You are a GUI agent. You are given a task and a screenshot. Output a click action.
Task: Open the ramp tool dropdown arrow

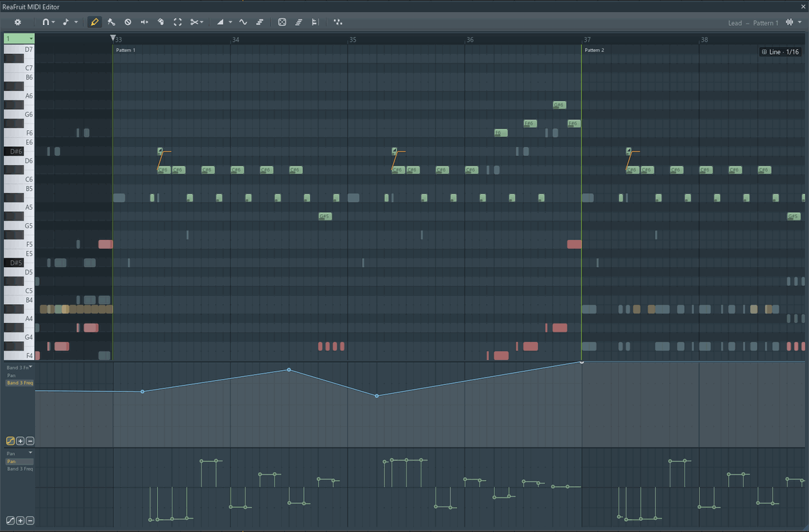230,22
